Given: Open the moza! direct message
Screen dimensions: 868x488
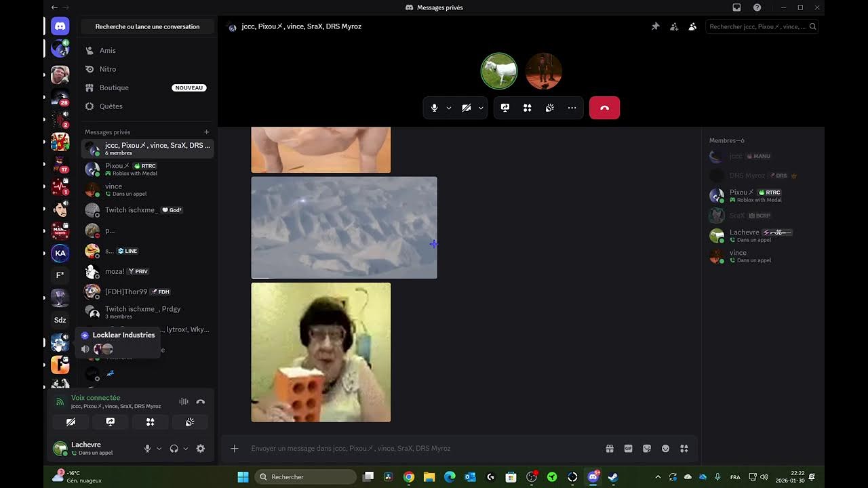Looking at the screenshot, I should [147, 271].
